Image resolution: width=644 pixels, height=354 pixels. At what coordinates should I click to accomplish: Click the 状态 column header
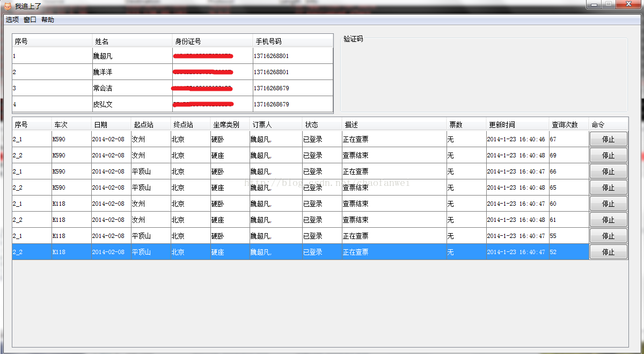[x=322, y=125]
